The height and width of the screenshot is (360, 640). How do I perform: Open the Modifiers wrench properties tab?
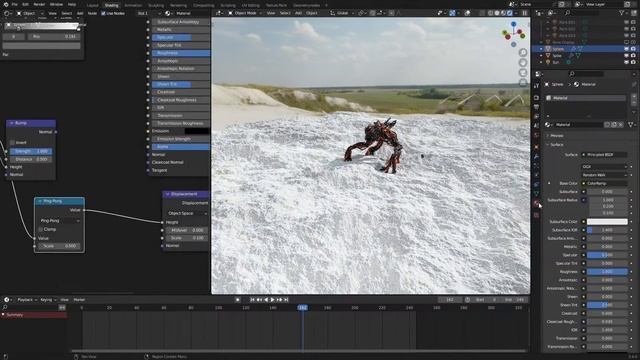point(536,156)
